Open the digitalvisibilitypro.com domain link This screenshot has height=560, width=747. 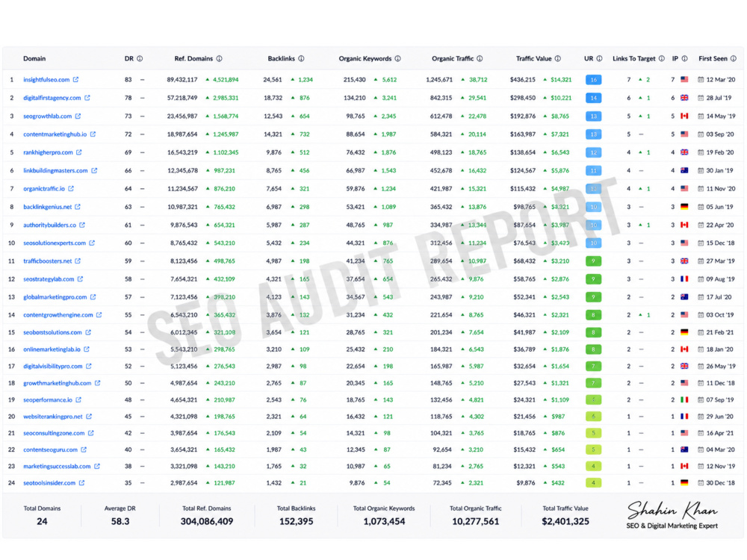pos(53,366)
